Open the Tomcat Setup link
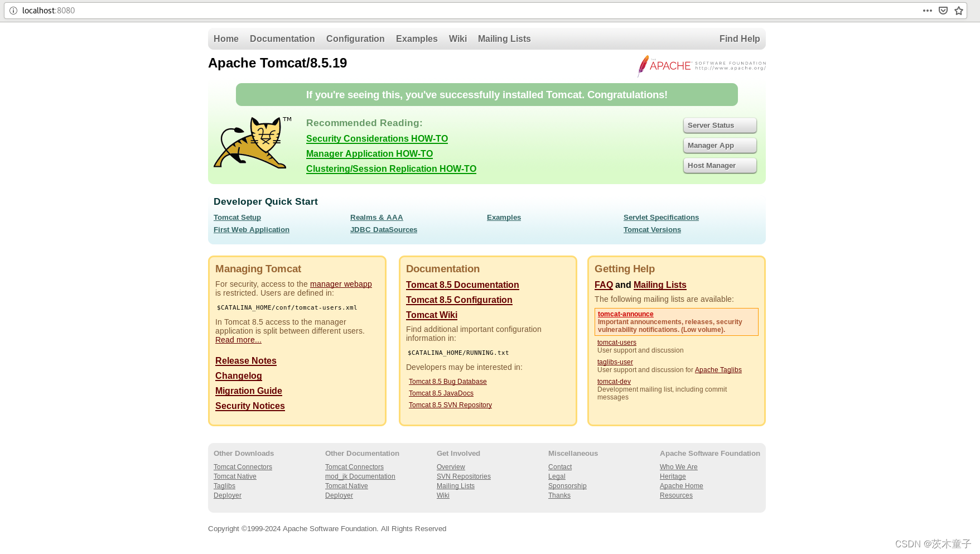The image size is (980, 554). pyautogui.click(x=237, y=218)
